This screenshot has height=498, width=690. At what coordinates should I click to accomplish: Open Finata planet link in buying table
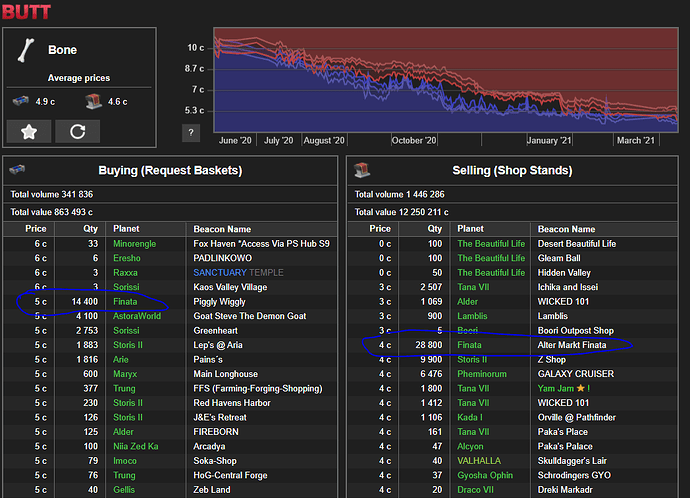(x=125, y=302)
